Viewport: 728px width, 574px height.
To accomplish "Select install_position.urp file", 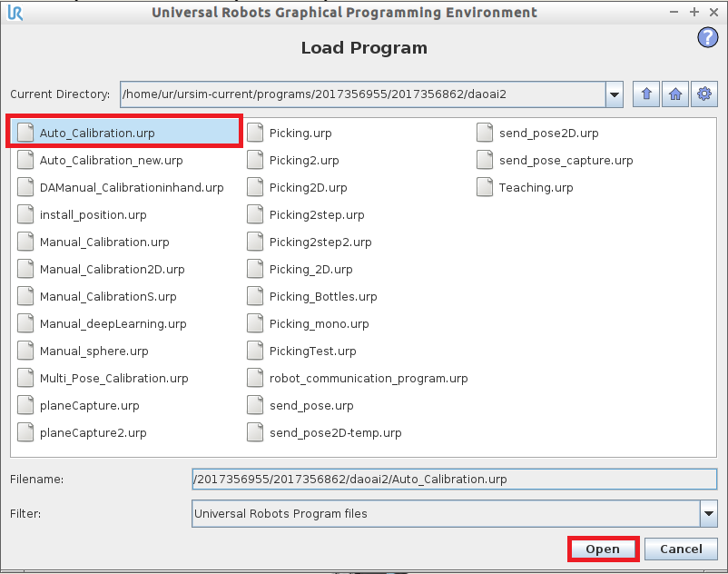I will pyautogui.click(x=83, y=215).
